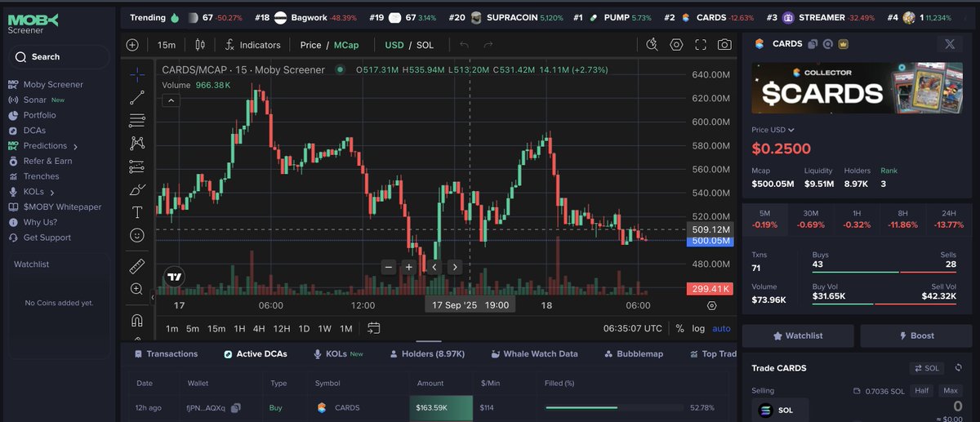The image size is (980, 422).
Task: Open the KOLs tab
Action: [x=338, y=353]
